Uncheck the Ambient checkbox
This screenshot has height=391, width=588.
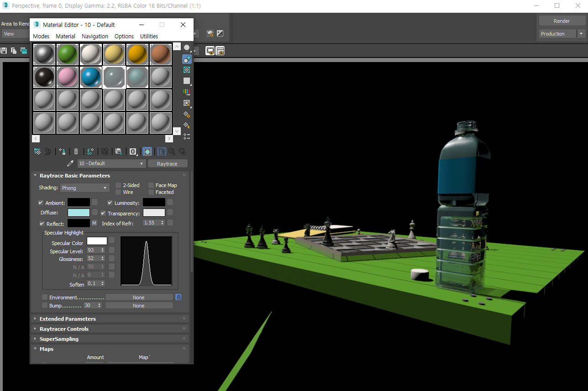pyautogui.click(x=41, y=203)
